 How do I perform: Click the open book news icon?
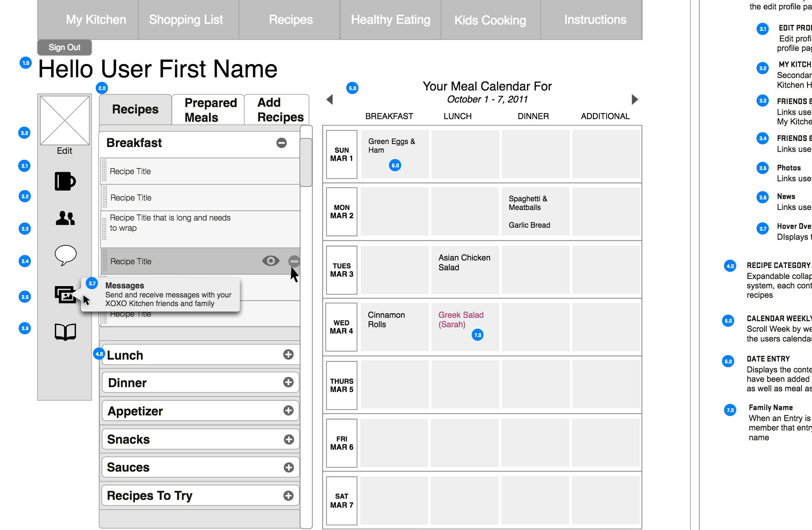tap(65, 332)
